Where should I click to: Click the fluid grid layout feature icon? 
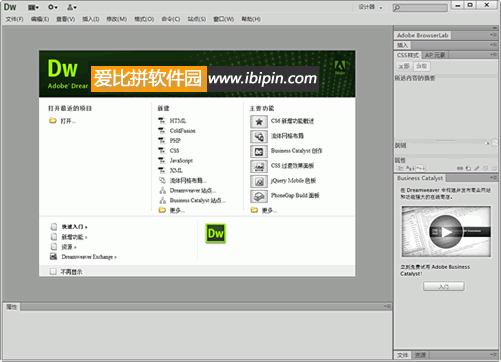click(x=259, y=137)
